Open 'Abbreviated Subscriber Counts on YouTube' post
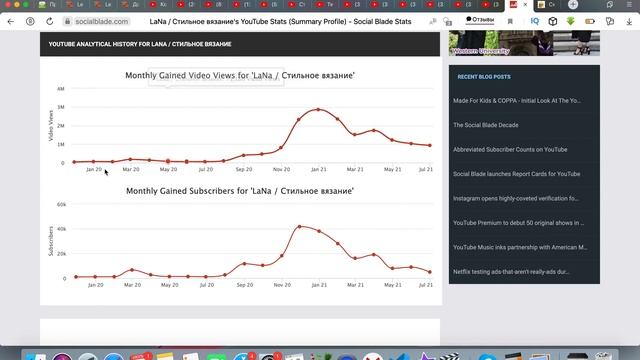The width and height of the screenshot is (640, 360). (x=510, y=149)
